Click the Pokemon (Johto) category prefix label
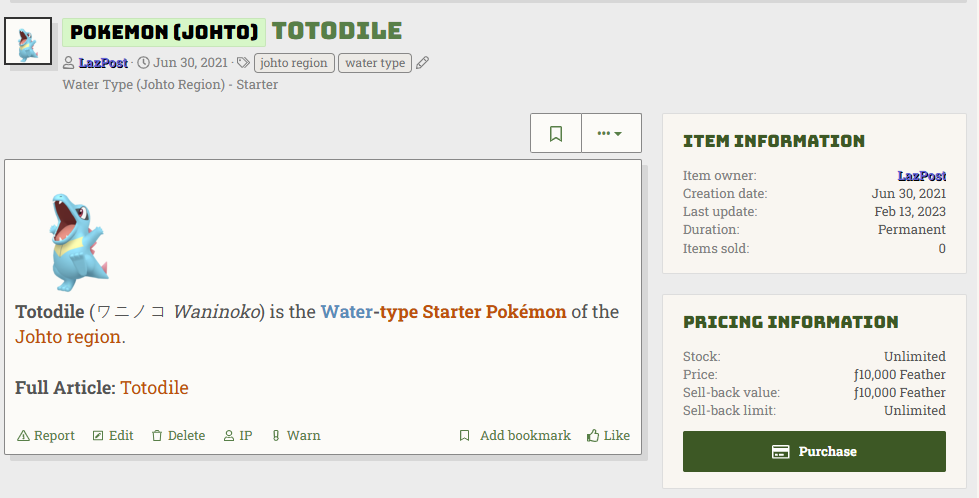 tap(163, 32)
